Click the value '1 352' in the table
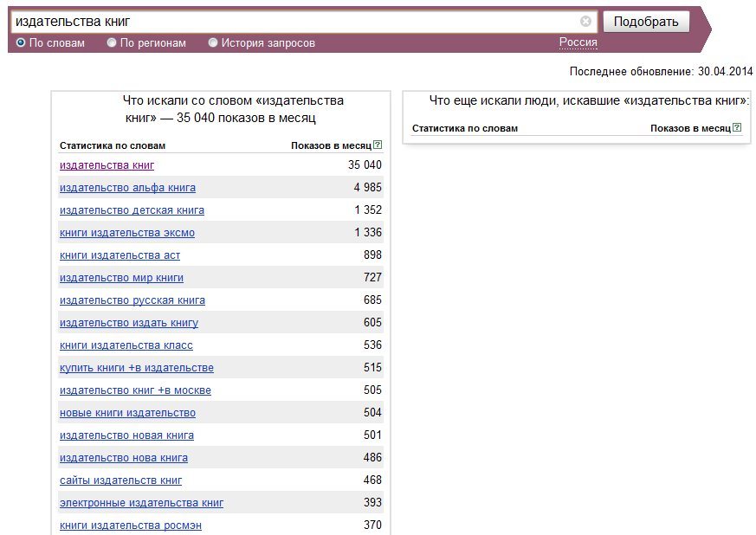This screenshot has width=756, height=535. [x=368, y=209]
